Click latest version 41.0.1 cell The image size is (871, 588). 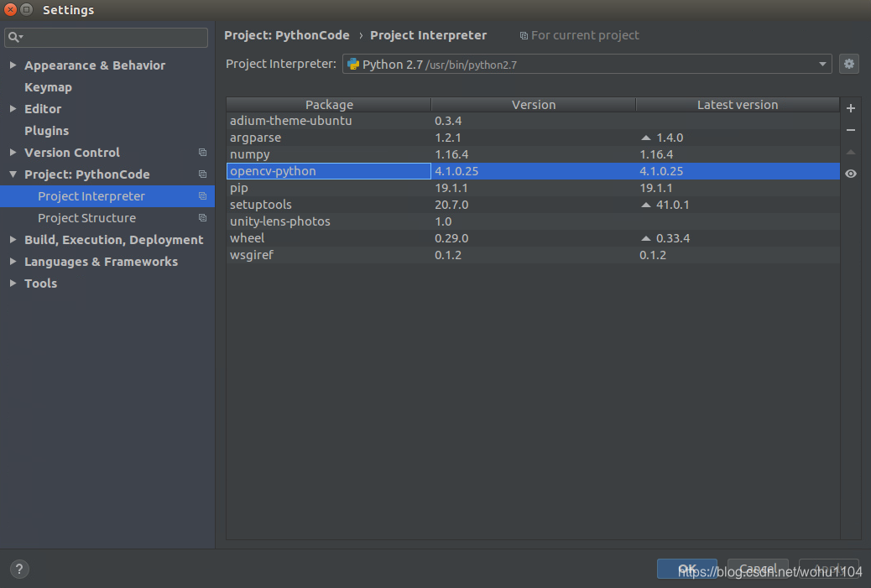[672, 205]
